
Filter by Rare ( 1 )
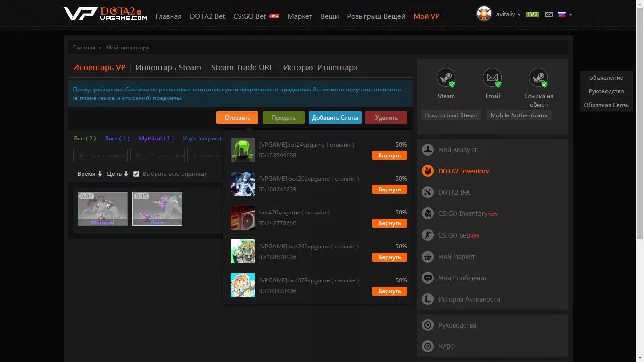pos(117,139)
